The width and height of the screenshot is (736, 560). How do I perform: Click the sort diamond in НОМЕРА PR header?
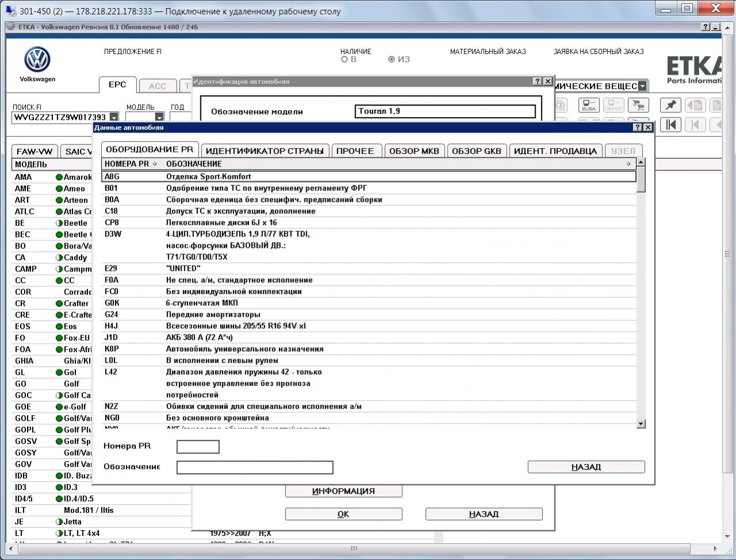pyautogui.click(x=155, y=164)
